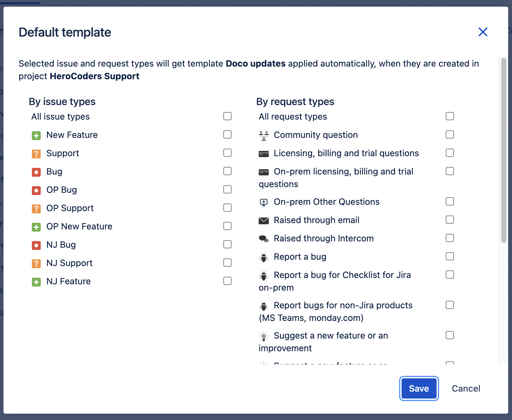This screenshot has width=512, height=420.
Task: Enable the OP Bug checkbox
Action: 227,189
